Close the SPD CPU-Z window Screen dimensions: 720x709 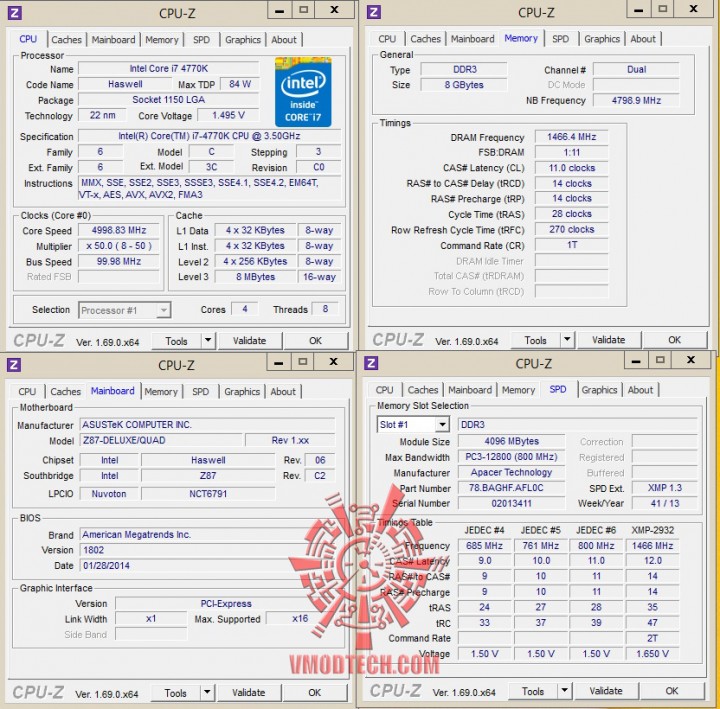pyautogui.click(x=691, y=360)
